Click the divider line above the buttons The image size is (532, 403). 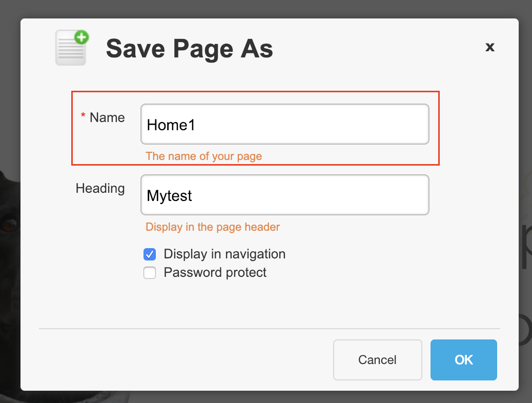point(269,328)
